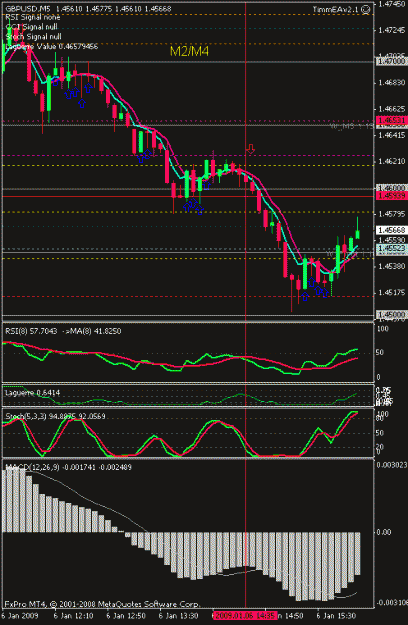
Task: Click the '6 Jan 13:30' time label
Action: coord(178,615)
